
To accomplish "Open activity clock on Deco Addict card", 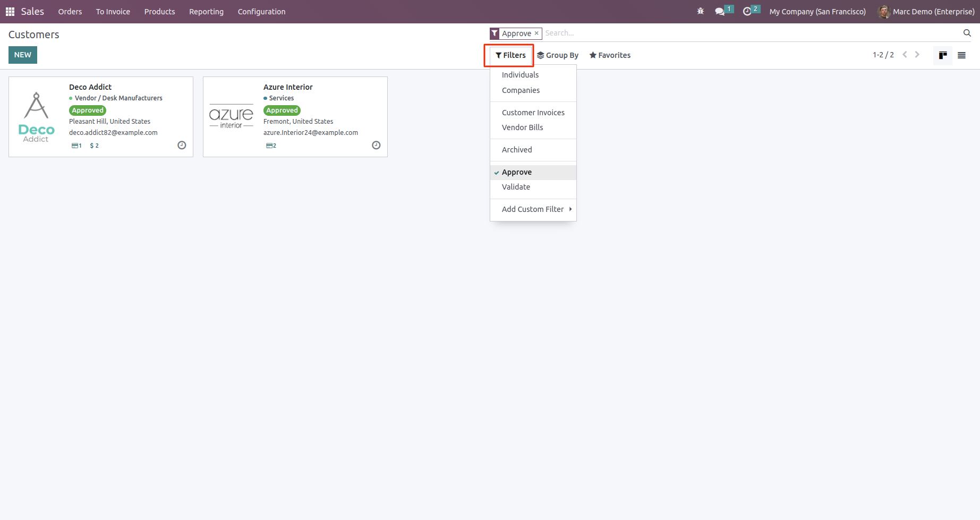I will click(x=182, y=145).
